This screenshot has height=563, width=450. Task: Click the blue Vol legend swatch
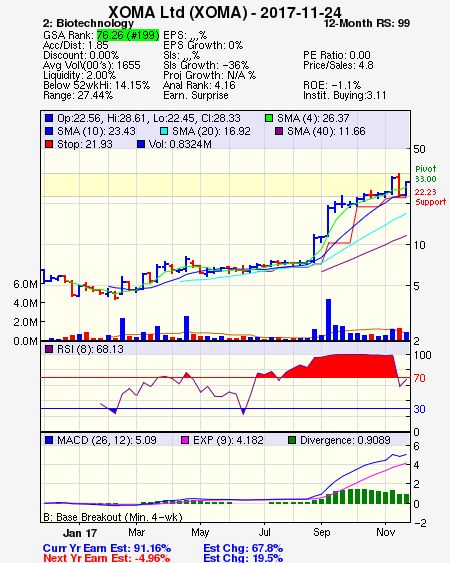(x=141, y=144)
